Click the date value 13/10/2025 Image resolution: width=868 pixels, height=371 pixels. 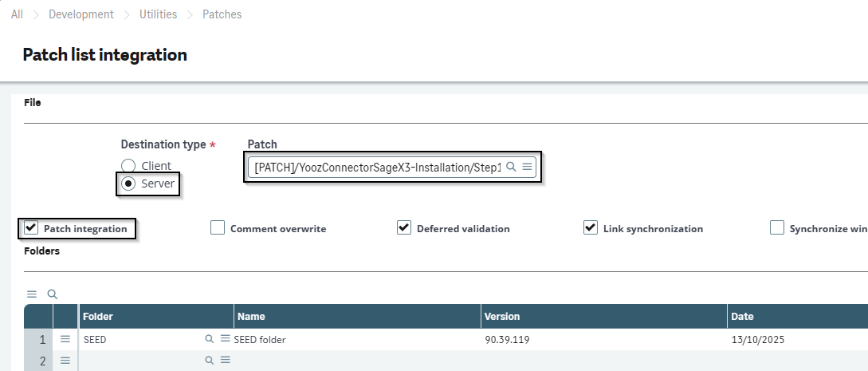point(758,339)
